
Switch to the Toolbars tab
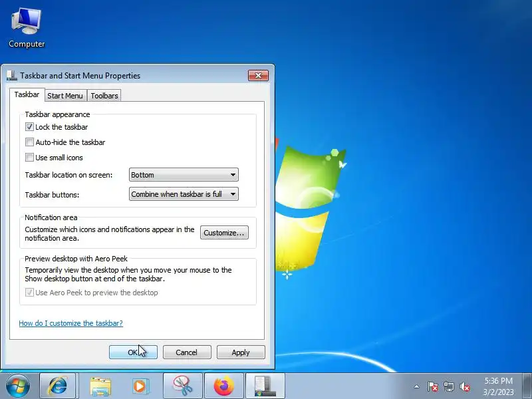tap(104, 96)
